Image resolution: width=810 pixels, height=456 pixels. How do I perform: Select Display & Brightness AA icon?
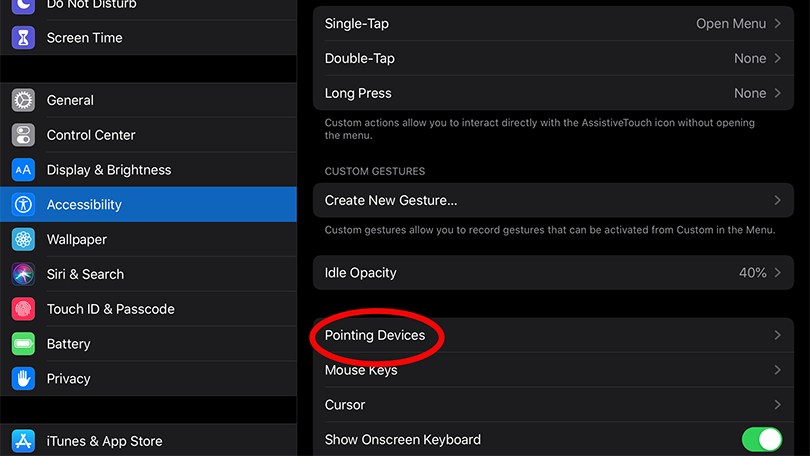[x=23, y=170]
